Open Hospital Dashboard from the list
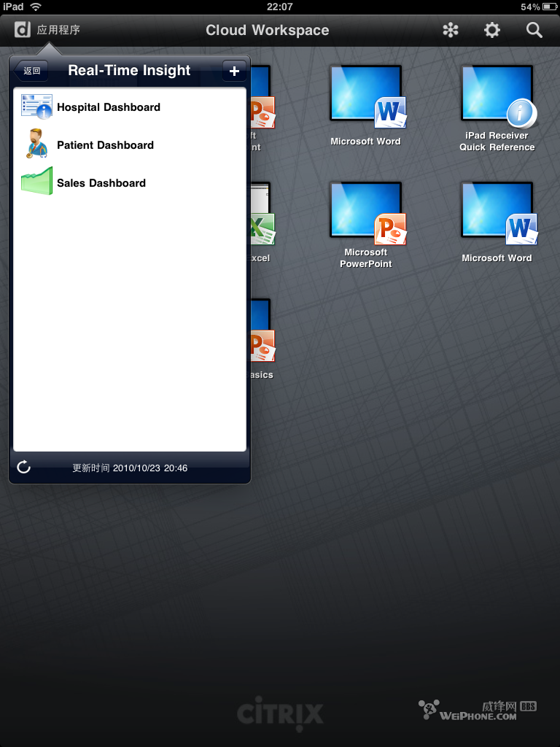 [x=108, y=107]
